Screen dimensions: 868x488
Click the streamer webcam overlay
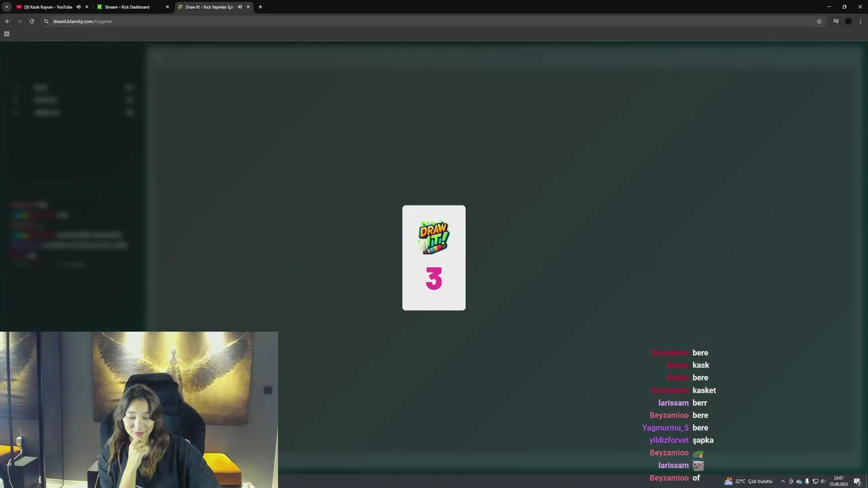click(139, 409)
